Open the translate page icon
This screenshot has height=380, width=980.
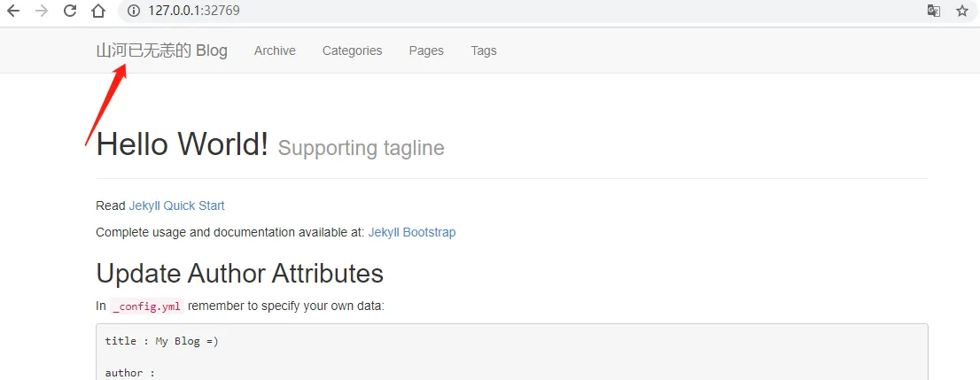[x=933, y=12]
